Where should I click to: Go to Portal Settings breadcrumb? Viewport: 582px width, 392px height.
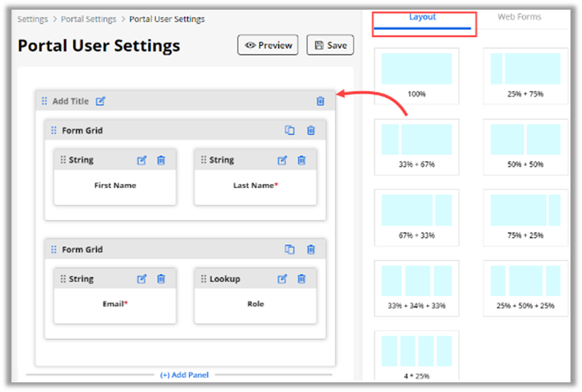[x=88, y=19]
